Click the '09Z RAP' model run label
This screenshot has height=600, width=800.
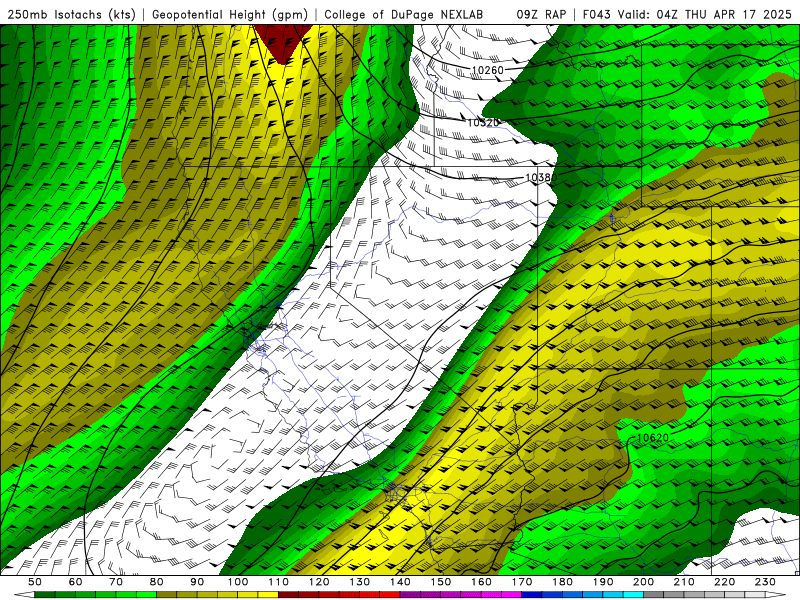click(541, 14)
